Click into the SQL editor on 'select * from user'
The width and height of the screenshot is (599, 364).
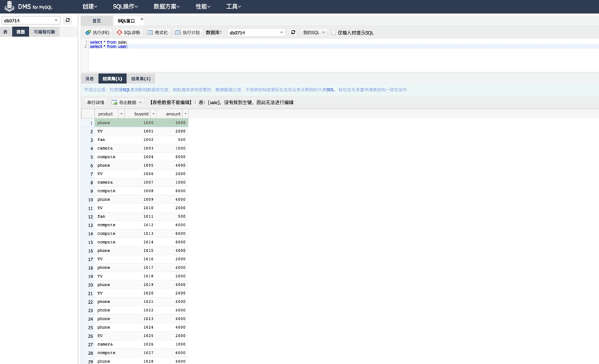109,46
